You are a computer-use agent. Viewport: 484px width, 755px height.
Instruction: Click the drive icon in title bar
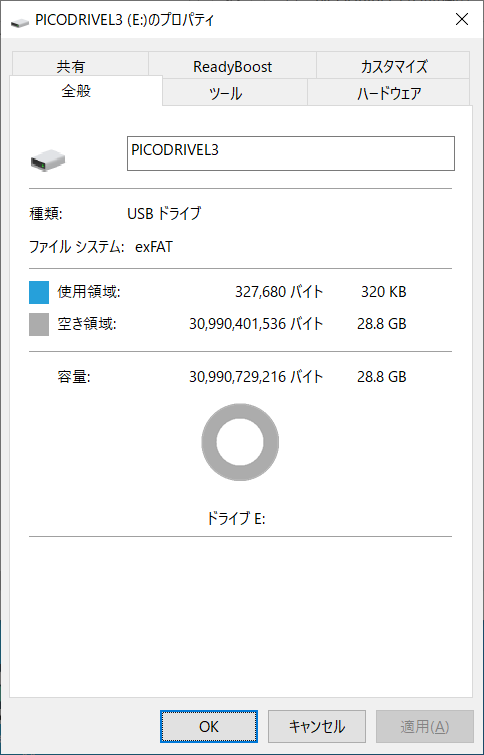19,21
